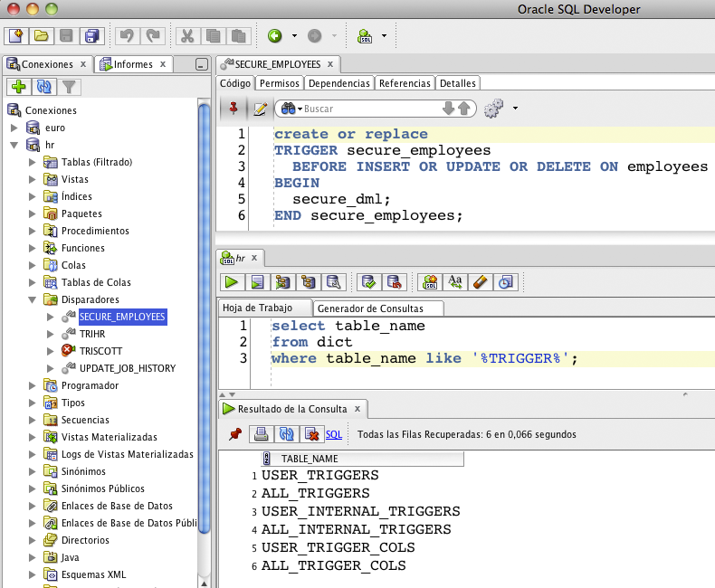Image resolution: width=715 pixels, height=588 pixels.
Task: Click the SQL History clock icon
Action: (x=506, y=281)
